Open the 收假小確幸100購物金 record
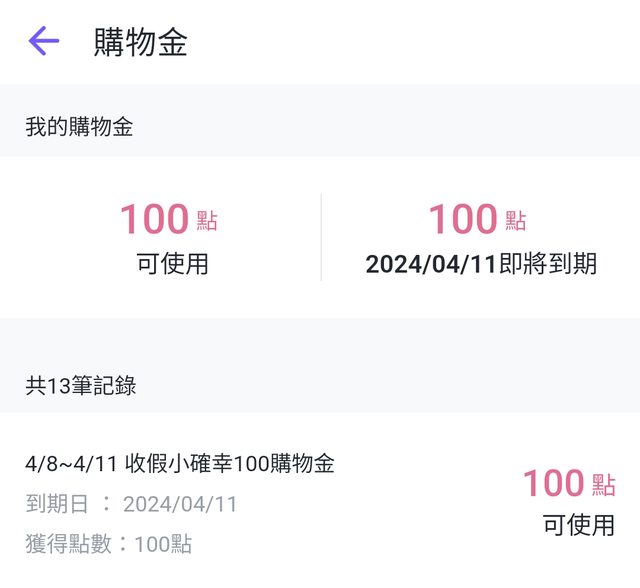The image size is (640, 588). (x=230, y=463)
